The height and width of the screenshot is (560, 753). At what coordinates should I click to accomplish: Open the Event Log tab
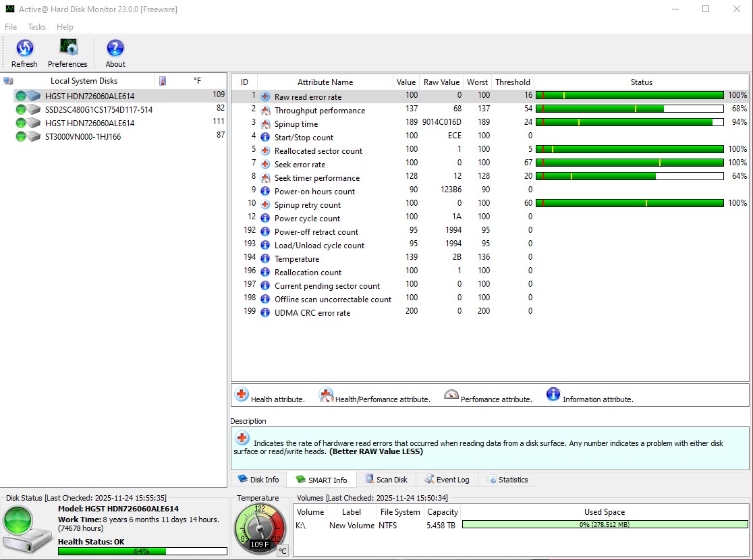(447, 480)
